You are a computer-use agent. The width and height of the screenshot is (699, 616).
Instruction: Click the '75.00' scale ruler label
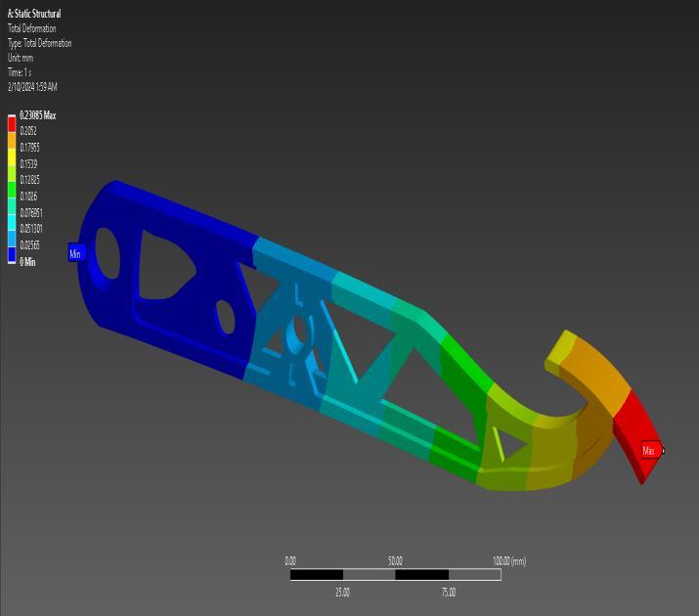tap(449, 593)
